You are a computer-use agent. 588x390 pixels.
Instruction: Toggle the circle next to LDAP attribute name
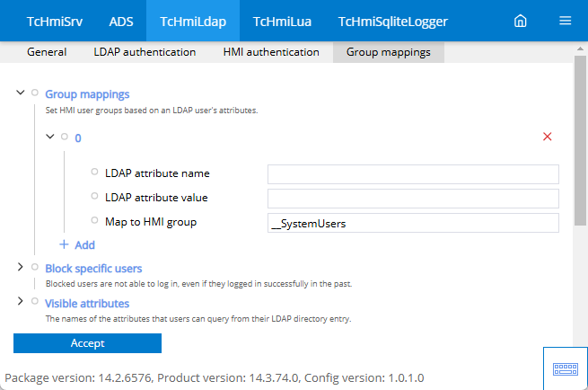(94, 172)
